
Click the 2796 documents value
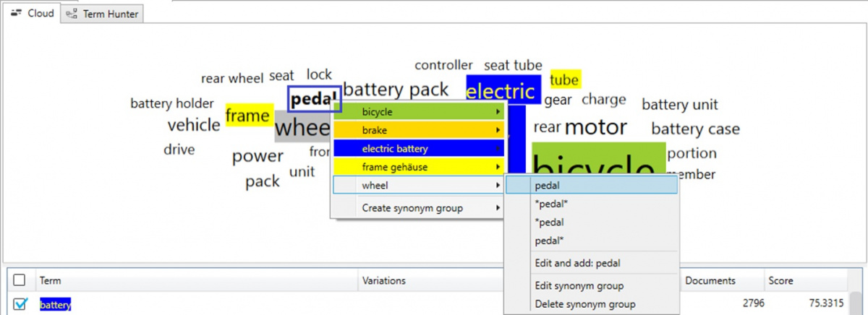tap(752, 305)
